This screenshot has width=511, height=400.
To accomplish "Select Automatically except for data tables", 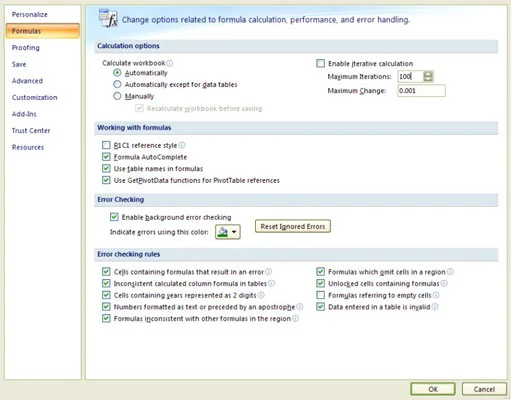I will (117, 84).
